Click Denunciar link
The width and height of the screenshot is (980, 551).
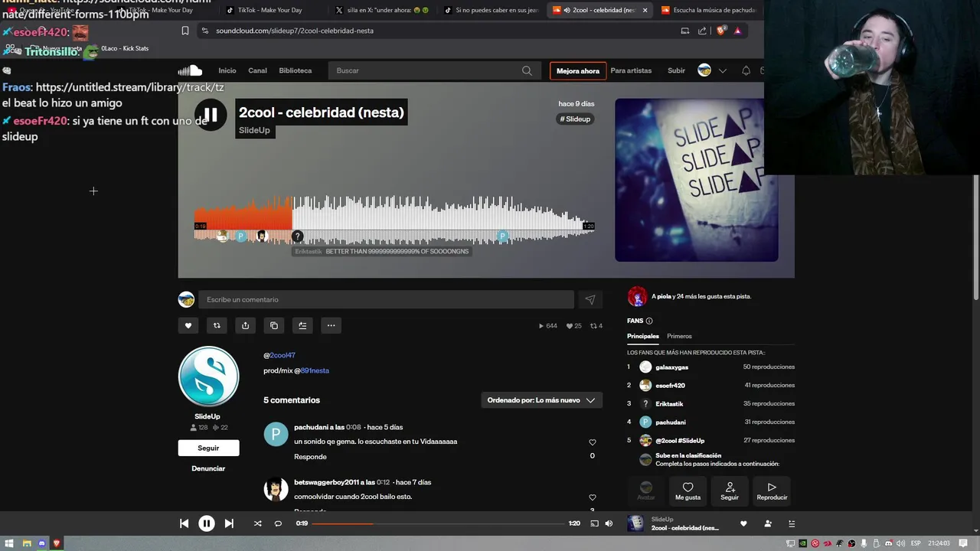click(208, 468)
